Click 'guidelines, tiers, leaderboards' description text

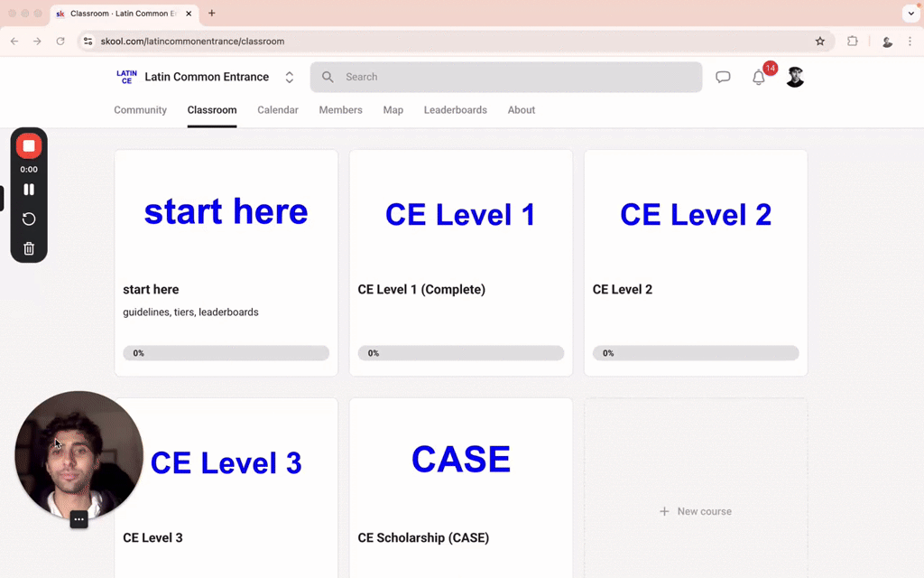190,312
